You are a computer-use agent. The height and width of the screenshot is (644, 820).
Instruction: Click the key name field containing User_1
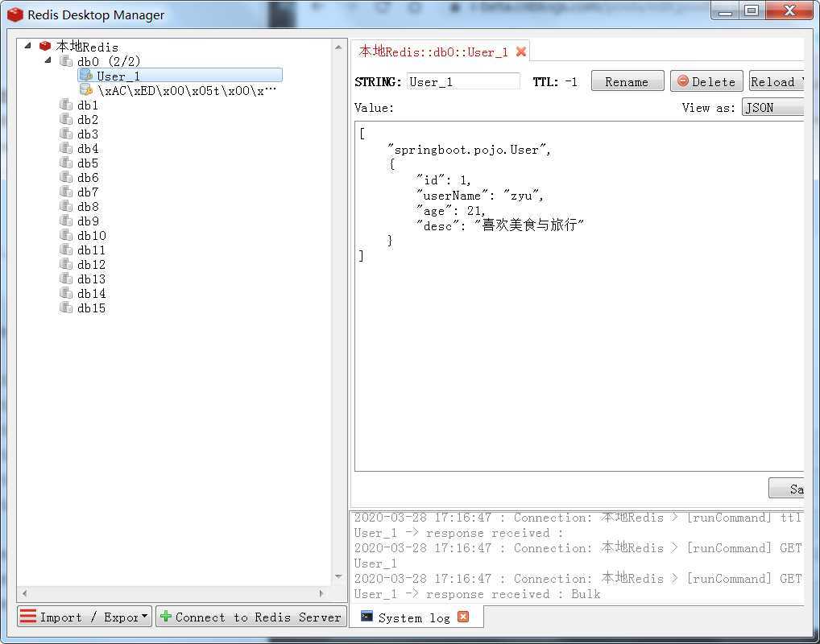click(x=463, y=81)
